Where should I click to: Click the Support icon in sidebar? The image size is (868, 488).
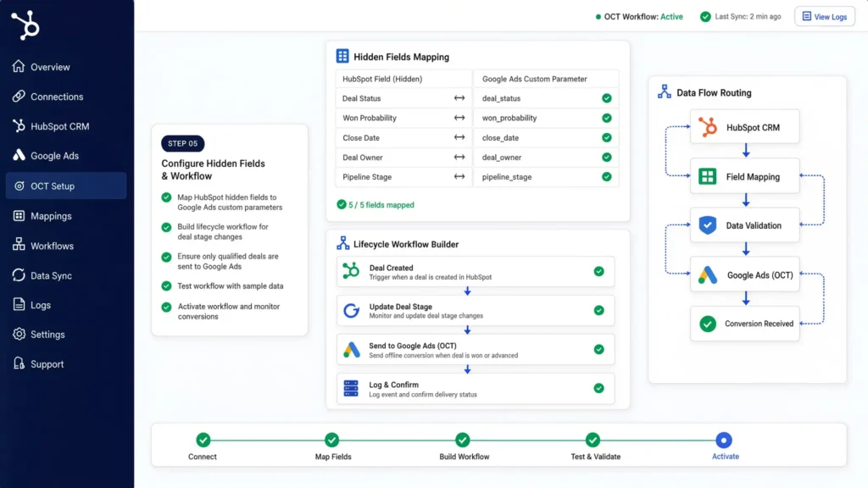(x=19, y=363)
